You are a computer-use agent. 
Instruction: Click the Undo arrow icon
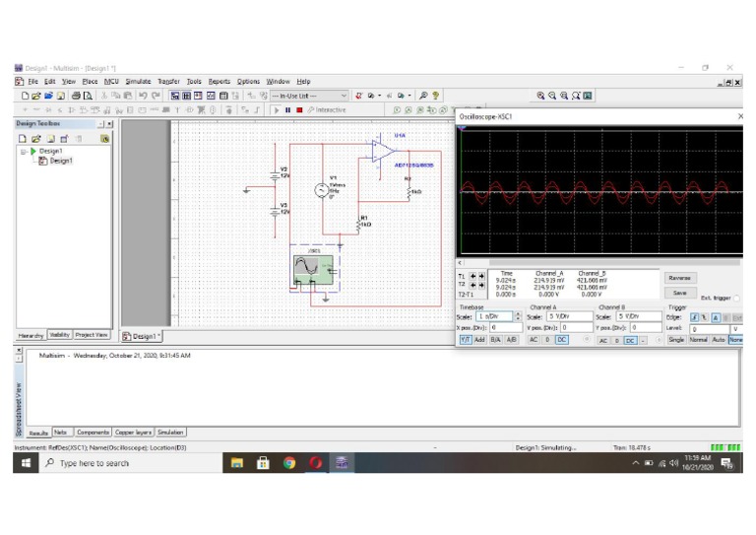click(x=143, y=96)
